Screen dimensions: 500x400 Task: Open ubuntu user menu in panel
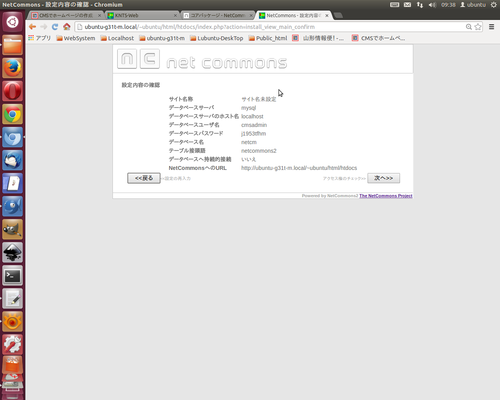tap(473, 5)
